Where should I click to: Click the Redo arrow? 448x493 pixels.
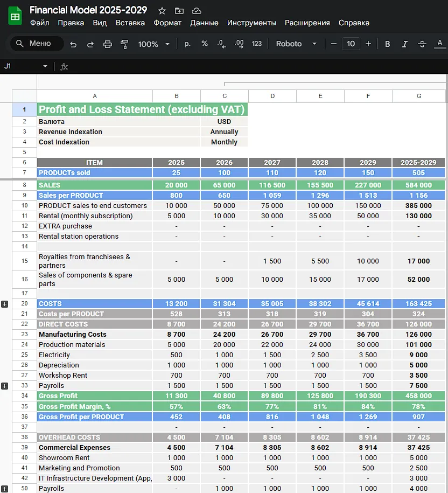pyautogui.click(x=90, y=44)
